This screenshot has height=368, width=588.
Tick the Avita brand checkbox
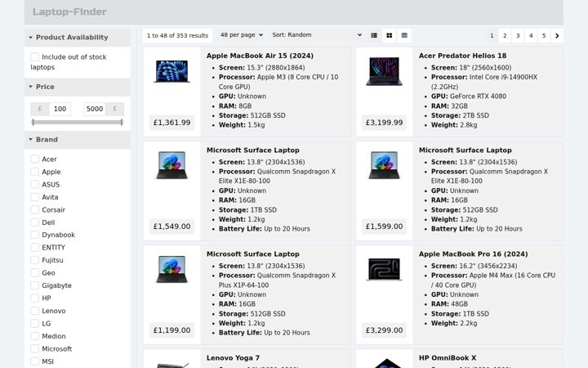pos(34,197)
